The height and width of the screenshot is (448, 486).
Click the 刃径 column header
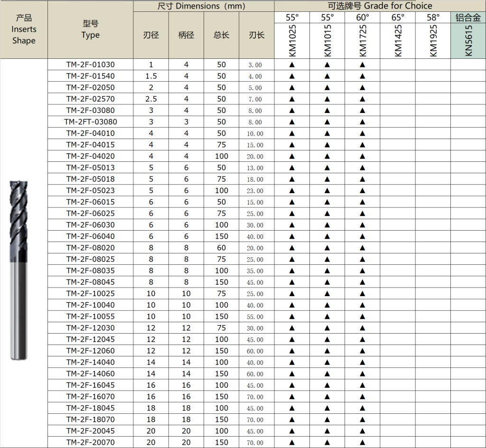[x=151, y=35]
